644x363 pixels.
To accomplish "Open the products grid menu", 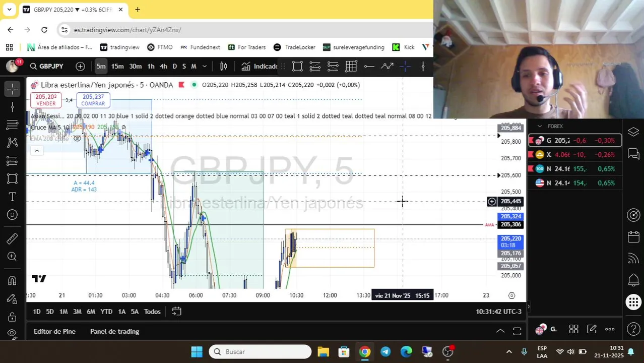I will pyautogui.click(x=633, y=302).
